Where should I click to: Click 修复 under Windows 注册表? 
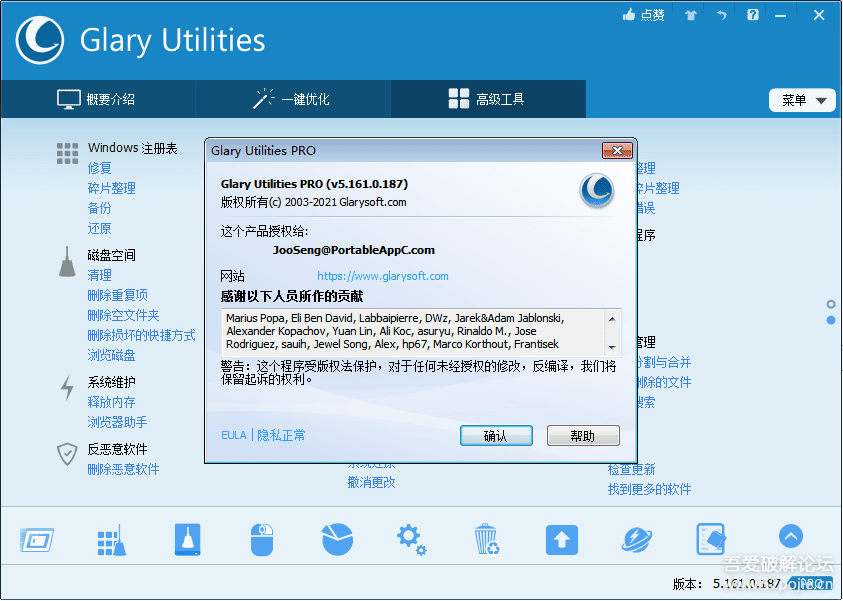[x=99, y=168]
